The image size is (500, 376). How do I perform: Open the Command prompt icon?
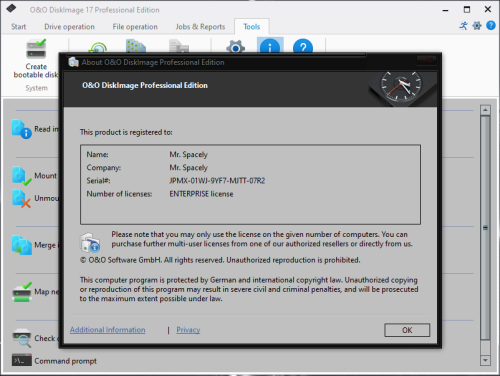click(x=22, y=360)
